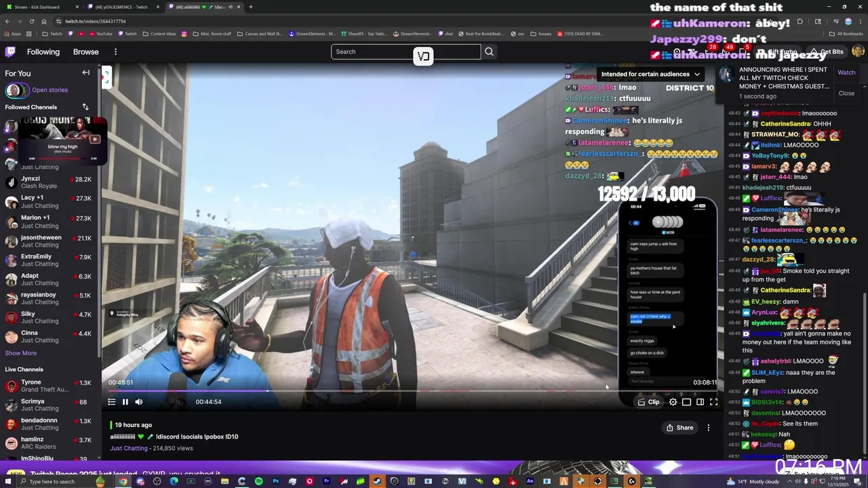Open the Following page

click(x=43, y=52)
